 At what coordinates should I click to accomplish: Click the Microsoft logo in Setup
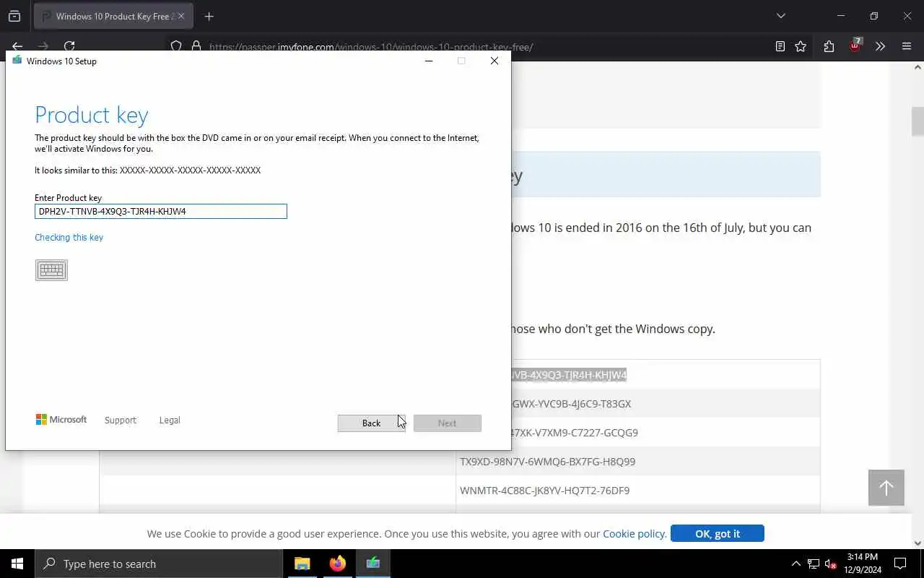[x=61, y=420]
